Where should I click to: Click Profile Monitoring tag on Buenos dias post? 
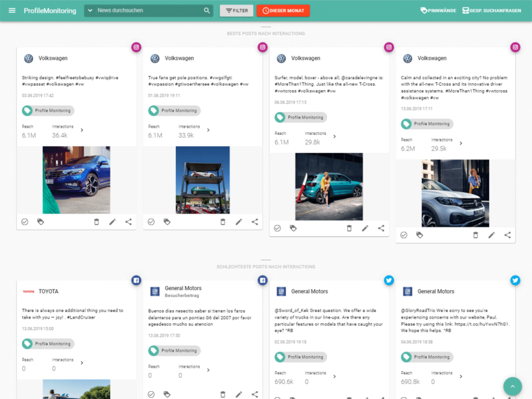pos(175,350)
